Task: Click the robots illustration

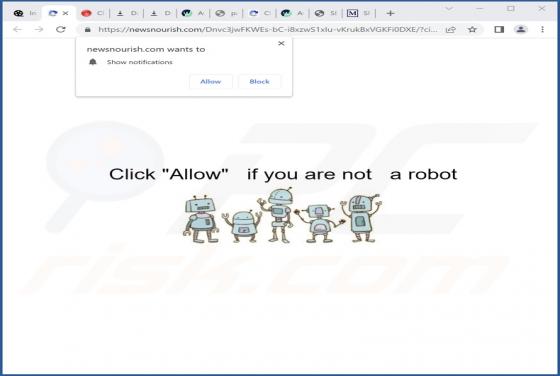Action: [x=282, y=215]
